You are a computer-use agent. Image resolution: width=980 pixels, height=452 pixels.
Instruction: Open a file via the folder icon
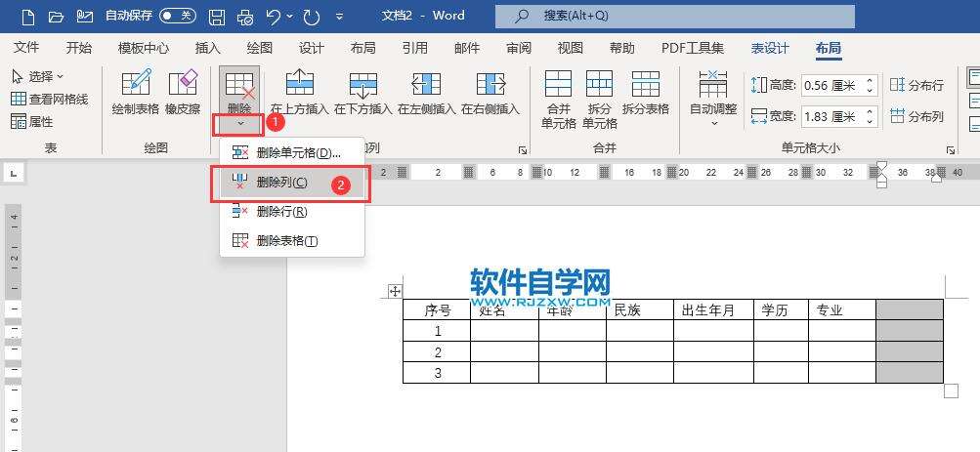click(57, 17)
